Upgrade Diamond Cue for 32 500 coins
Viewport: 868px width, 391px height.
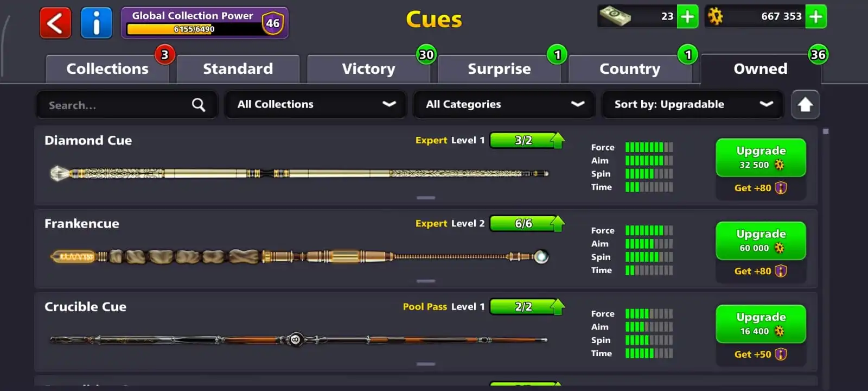point(761,157)
